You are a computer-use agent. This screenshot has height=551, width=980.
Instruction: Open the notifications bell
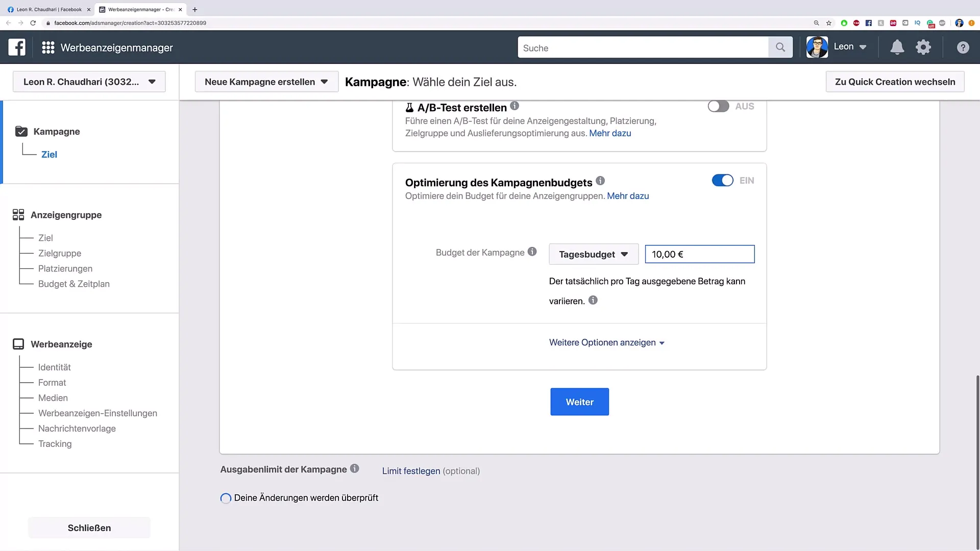pos(897,47)
